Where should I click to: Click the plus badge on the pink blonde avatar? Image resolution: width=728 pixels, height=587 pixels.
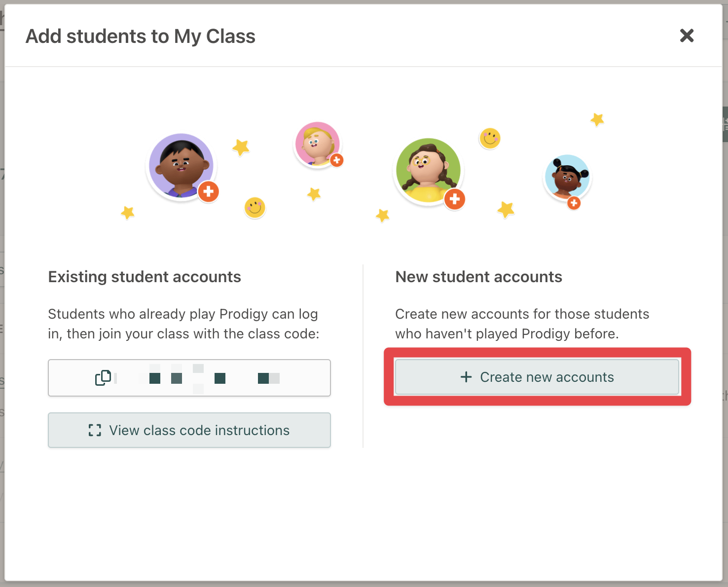(336, 159)
